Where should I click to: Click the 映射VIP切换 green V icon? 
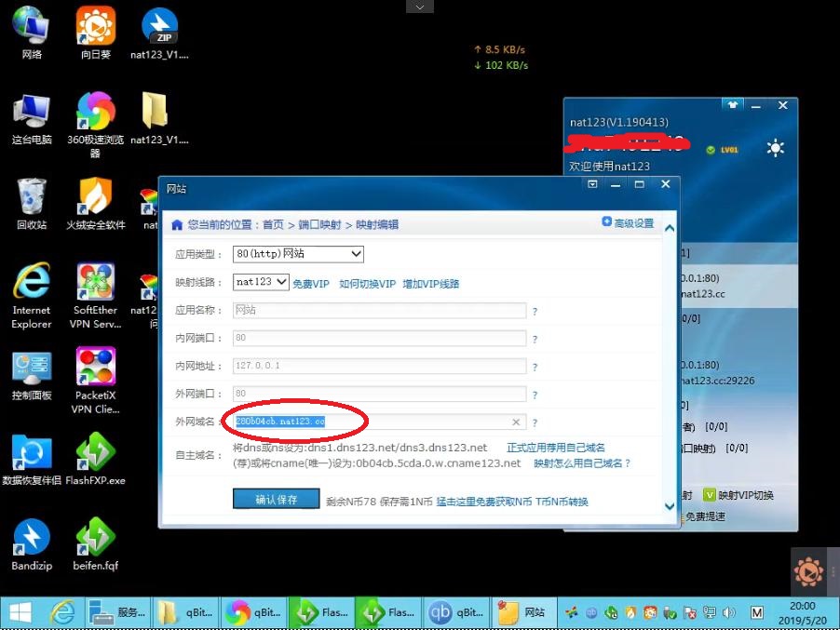(x=710, y=495)
